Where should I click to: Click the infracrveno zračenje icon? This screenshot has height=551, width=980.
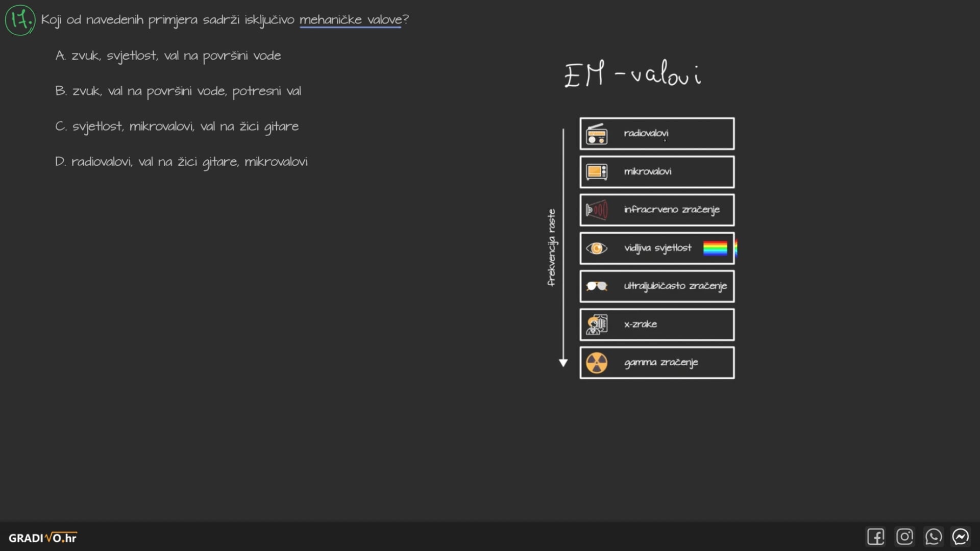pos(596,209)
